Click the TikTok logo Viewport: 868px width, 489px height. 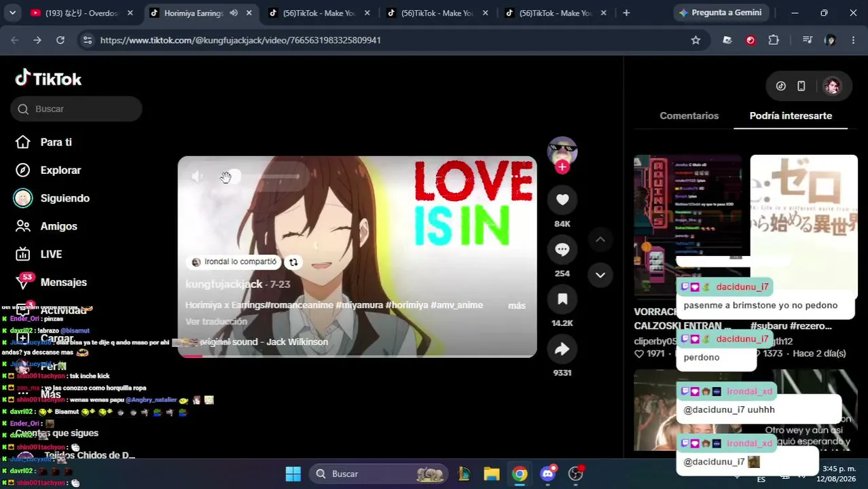(x=48, y=79)
